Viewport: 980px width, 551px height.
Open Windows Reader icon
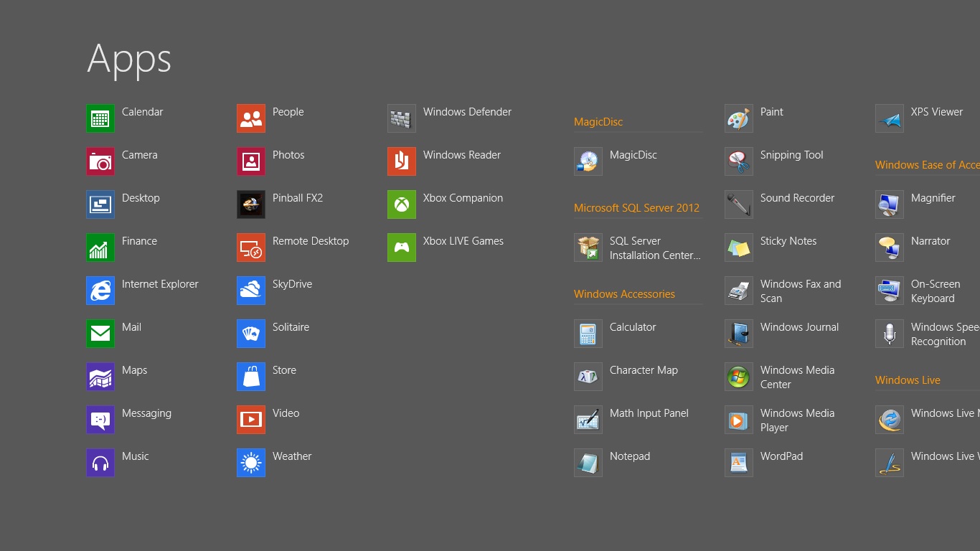(x=402, y=161)
